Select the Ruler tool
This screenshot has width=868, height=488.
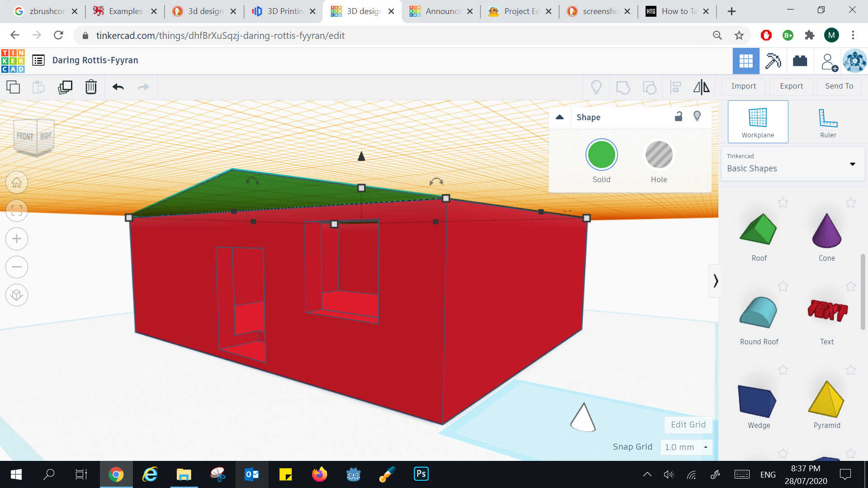(x=827, y=121)
